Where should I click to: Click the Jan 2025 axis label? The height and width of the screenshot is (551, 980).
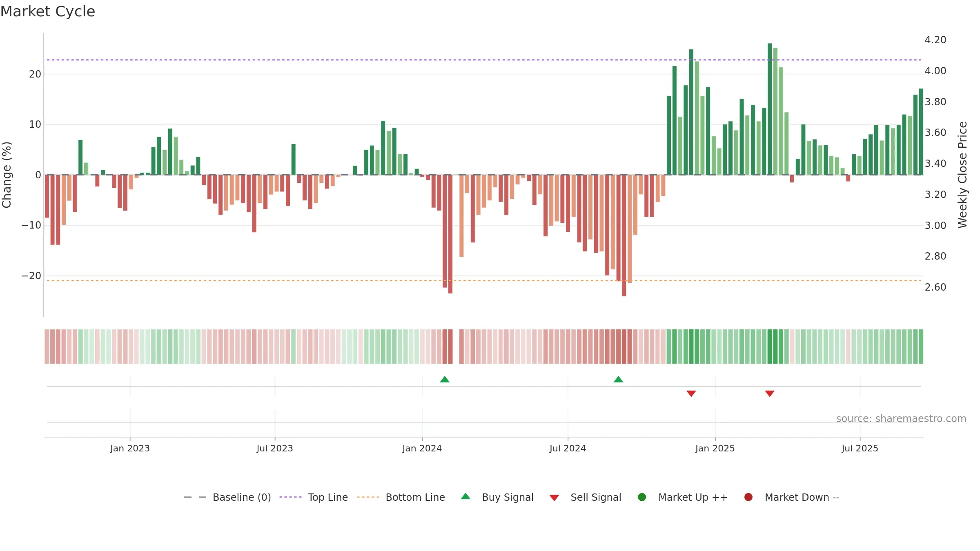(715, 449)
